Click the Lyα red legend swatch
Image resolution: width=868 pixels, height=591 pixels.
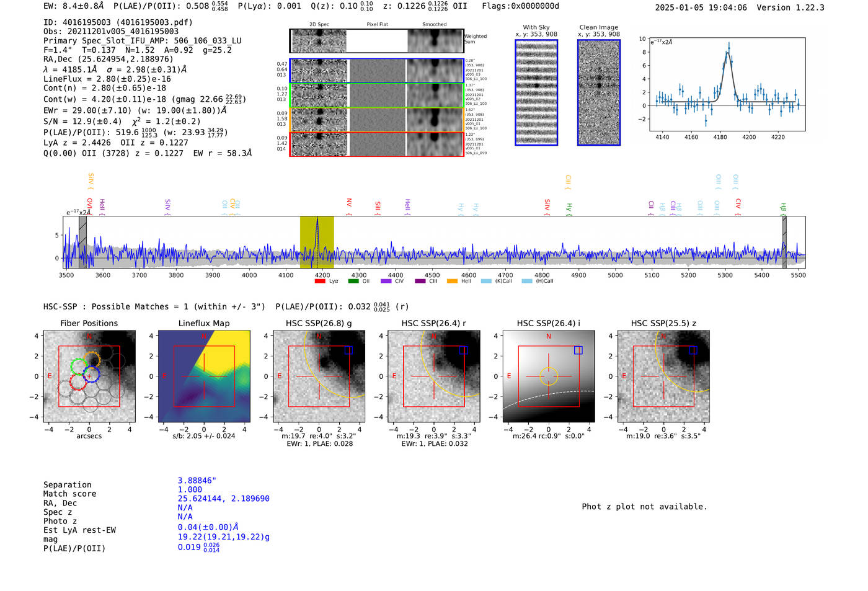point(320,281)
